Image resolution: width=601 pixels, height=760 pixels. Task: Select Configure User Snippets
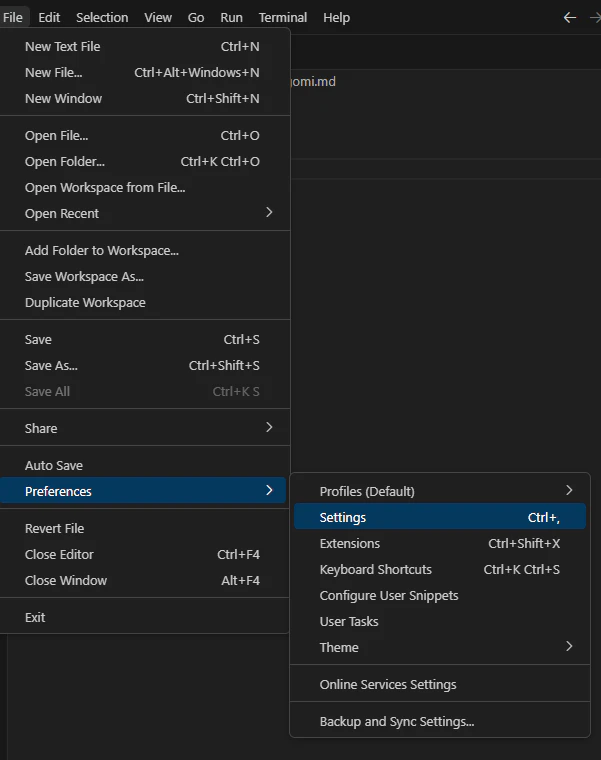point(440,595)
